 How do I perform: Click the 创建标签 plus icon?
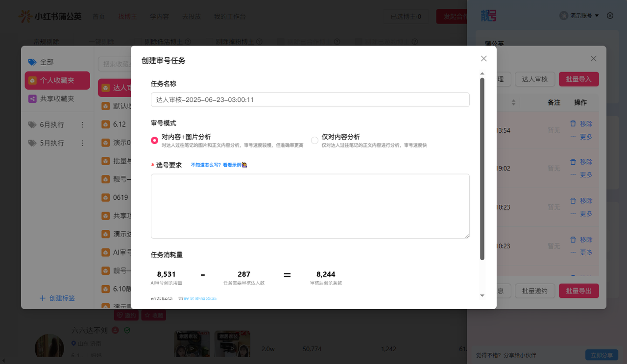tap(43, 298)
